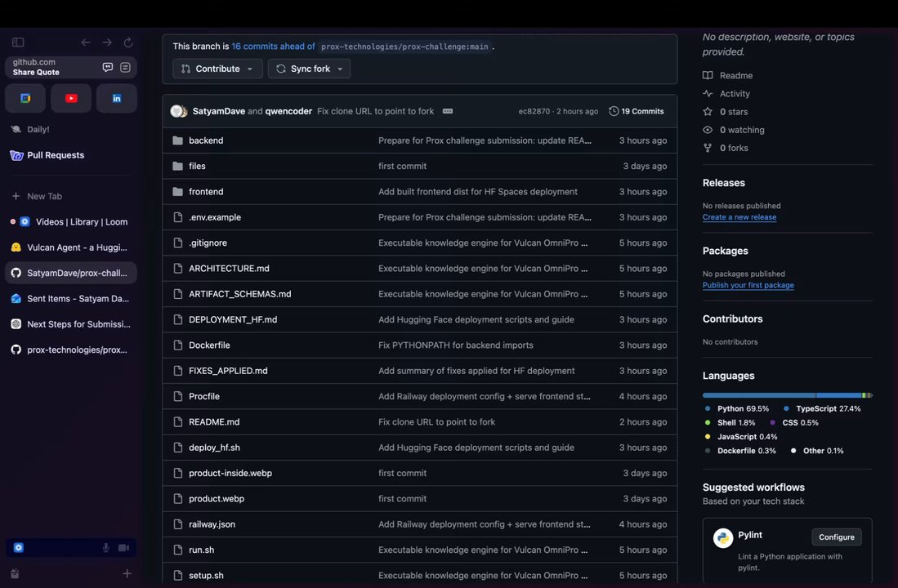The image size is (898, 588).
Task: View the 19 Commits history
Action: 637,111
